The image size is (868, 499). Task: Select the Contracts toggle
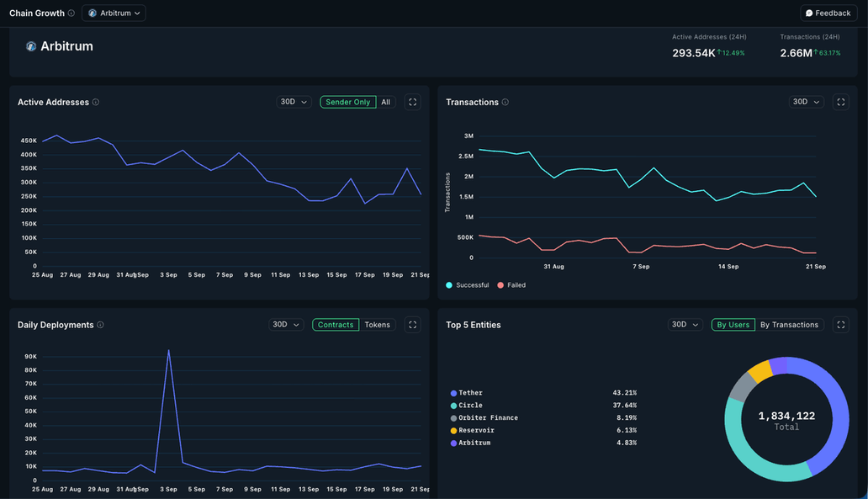(x=336, y=325)
